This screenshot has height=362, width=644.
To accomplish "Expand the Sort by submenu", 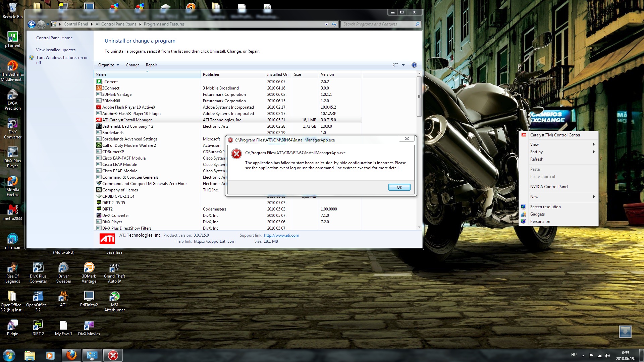I will click(558, 152).
